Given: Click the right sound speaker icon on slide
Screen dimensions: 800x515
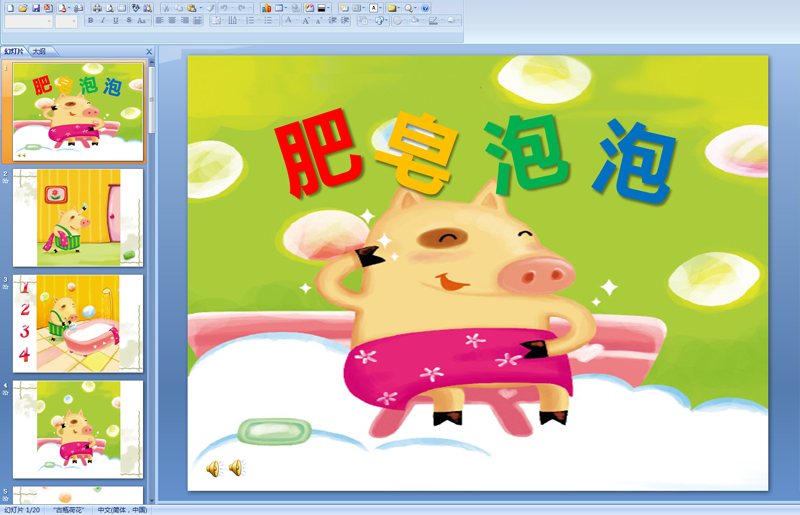Looking at the screenshot, I should [x=236, y=467].
